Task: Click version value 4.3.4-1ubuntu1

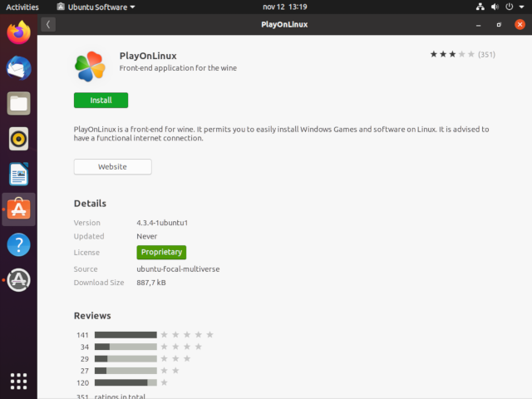Action: click(162, 223)
